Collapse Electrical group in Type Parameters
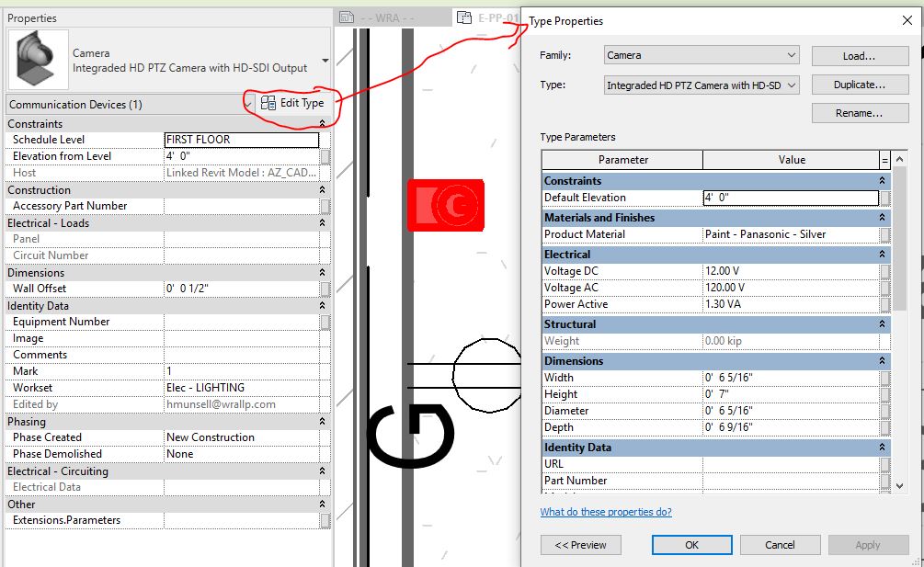924x567 pixels. tap(882, 255)
